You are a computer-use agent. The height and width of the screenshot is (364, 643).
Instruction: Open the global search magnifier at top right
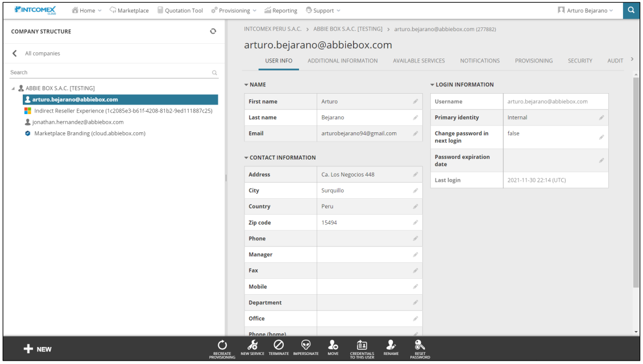[x=631, y=10]
